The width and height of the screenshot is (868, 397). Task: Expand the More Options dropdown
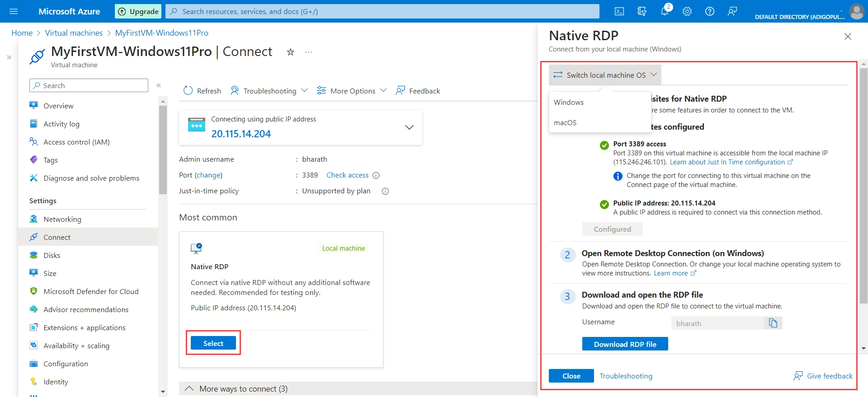point(383,90)
